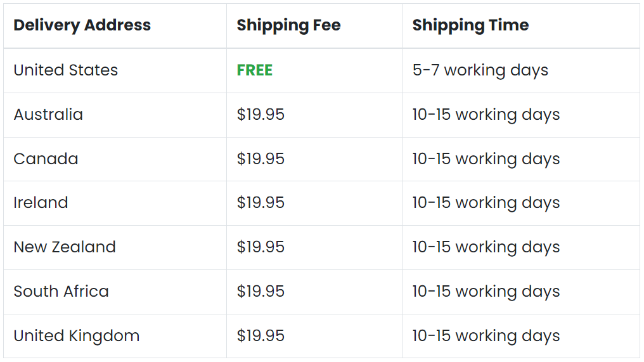Image resolution: width=644 pixels, height=362 pixels.
Task: Click the Shipping Time column header
Action: click(x=471, y=25)
